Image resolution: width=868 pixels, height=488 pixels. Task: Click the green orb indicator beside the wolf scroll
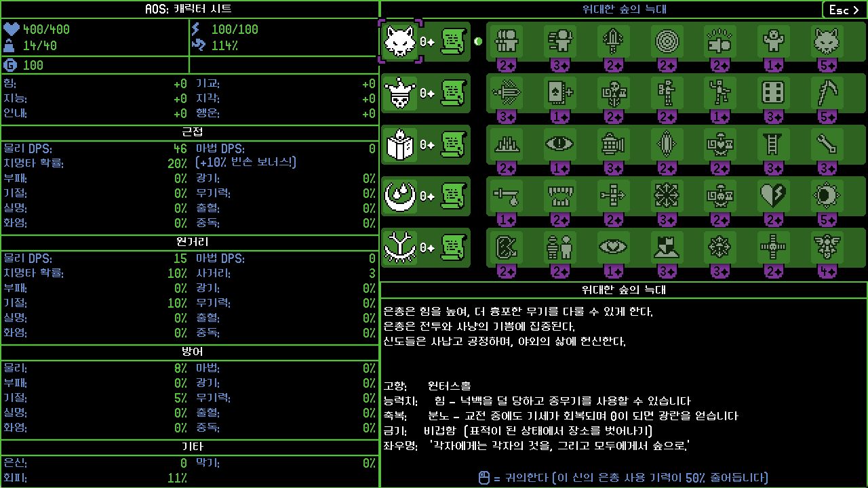(478, 41)
